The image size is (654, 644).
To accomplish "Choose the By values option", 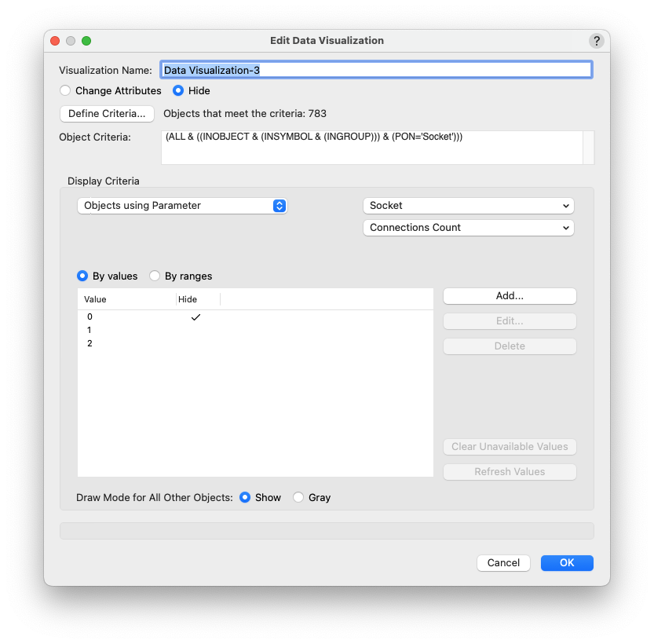I will pos(82,276).
